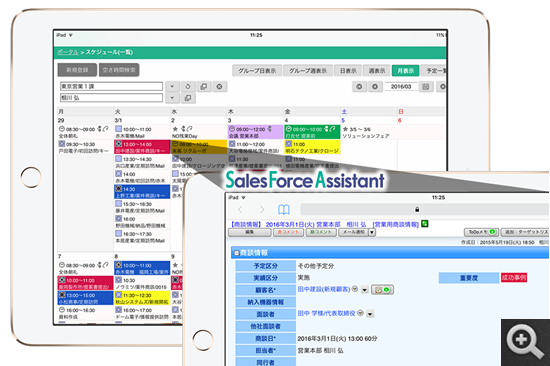Click the 相川 弘 user input field
550x366 pixels.
112,98
